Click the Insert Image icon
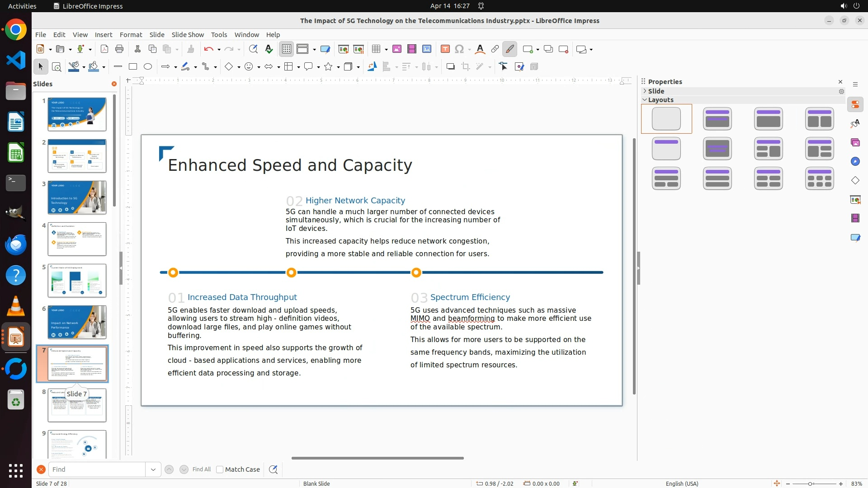The width and height of the screenshot is (868, 488). coord(397,49)
